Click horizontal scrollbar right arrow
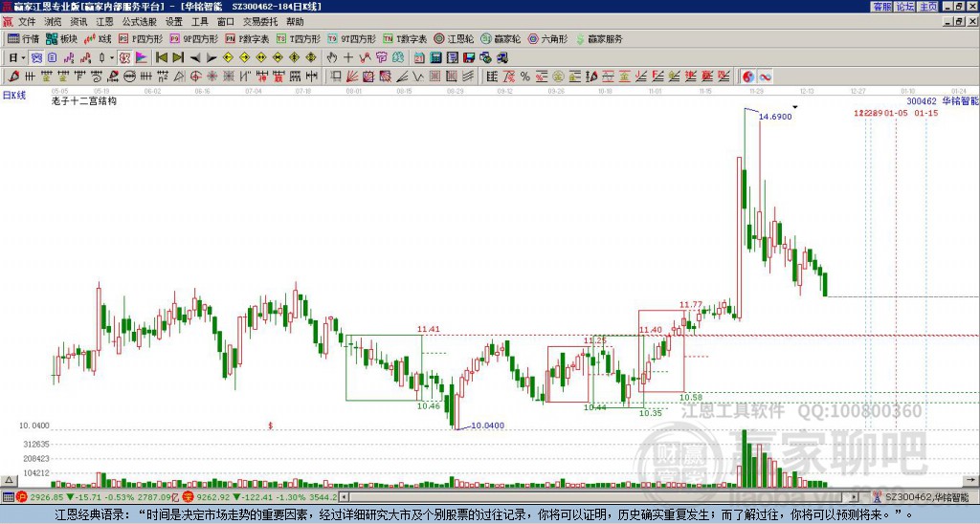Viewport: 980px width, 524px height. pyautogui.click(x=855, y=497)
